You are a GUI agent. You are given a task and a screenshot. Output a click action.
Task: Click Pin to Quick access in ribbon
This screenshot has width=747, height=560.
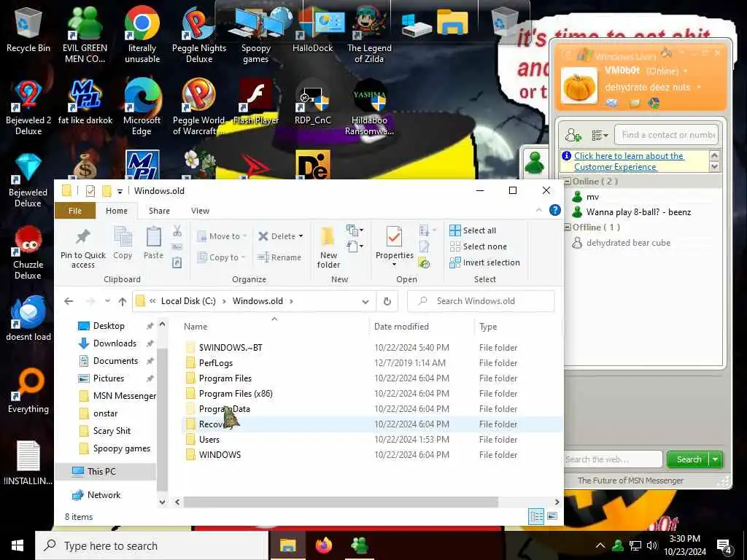point(83,248)
